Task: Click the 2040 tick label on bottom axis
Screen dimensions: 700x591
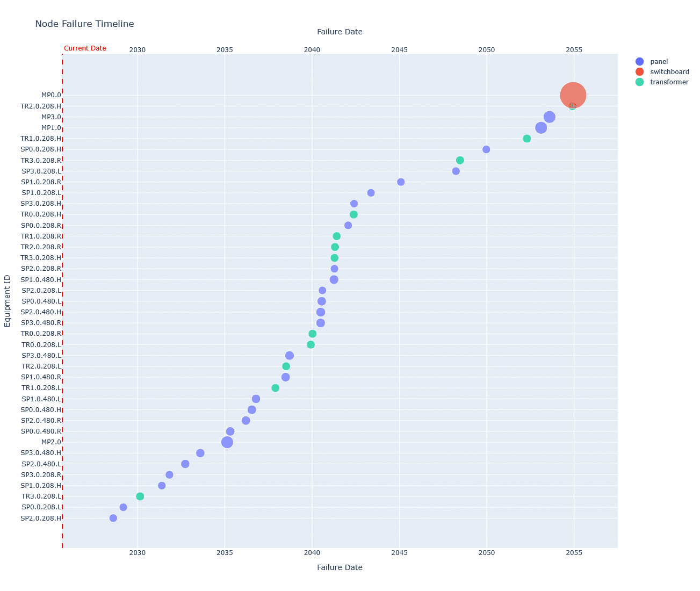Action: pos(312,553)
